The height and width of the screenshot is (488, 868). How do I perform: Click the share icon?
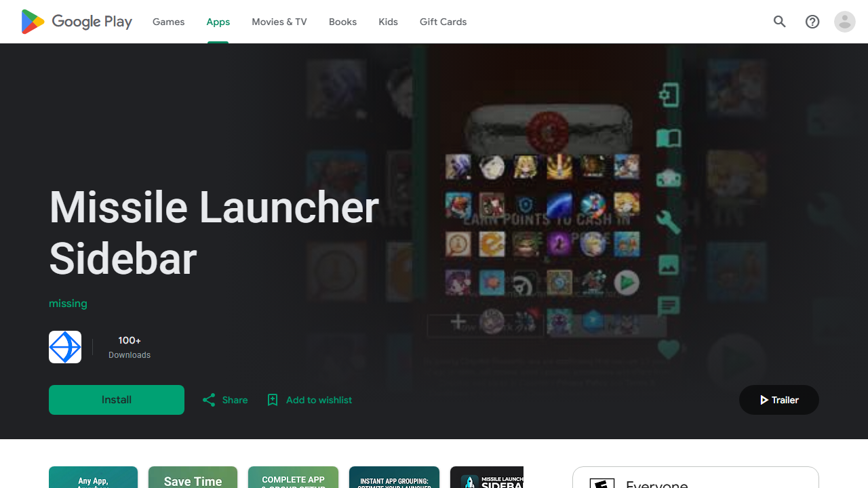point(209,400)
